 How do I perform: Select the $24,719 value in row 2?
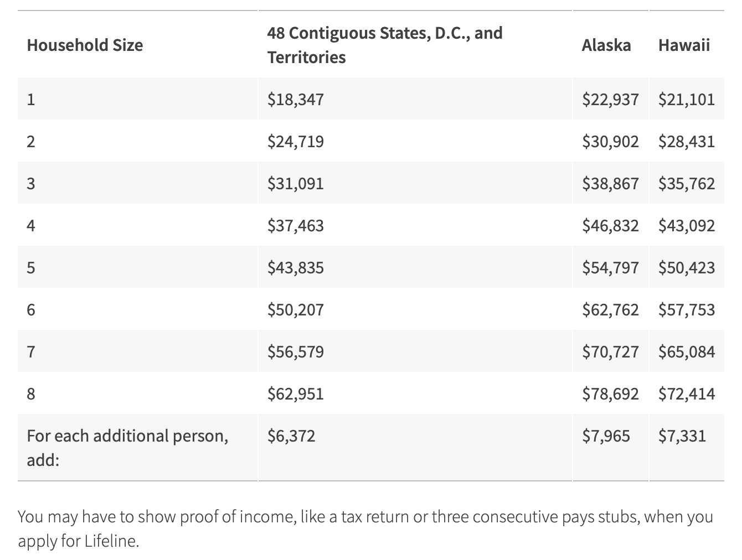[296, 141]
